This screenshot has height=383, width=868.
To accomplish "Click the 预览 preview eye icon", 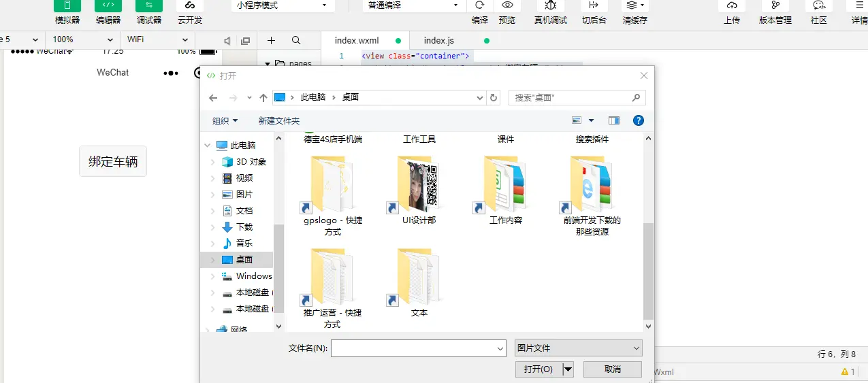I will coord(507,5).
